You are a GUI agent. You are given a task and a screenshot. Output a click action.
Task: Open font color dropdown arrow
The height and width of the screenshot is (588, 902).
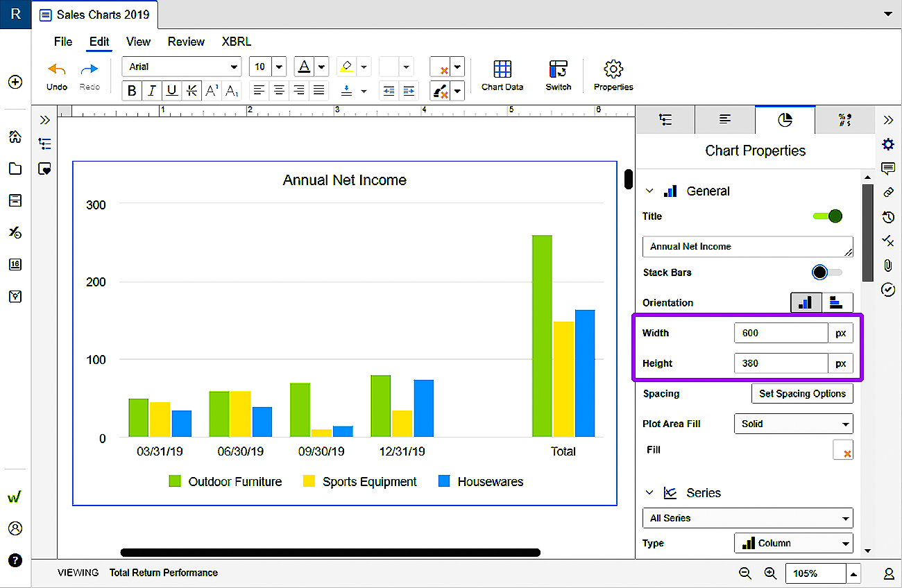321,67
